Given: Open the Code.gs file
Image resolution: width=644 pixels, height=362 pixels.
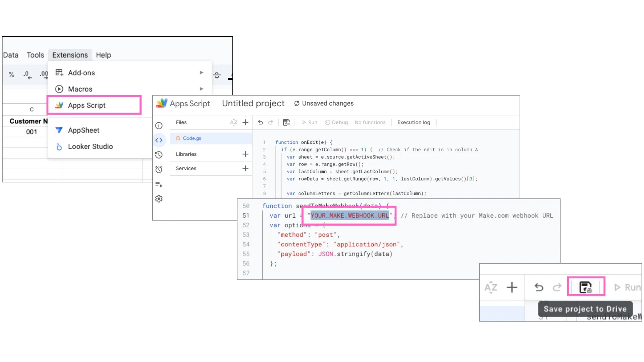Looking at the screenshot, I should pos(211,138).
